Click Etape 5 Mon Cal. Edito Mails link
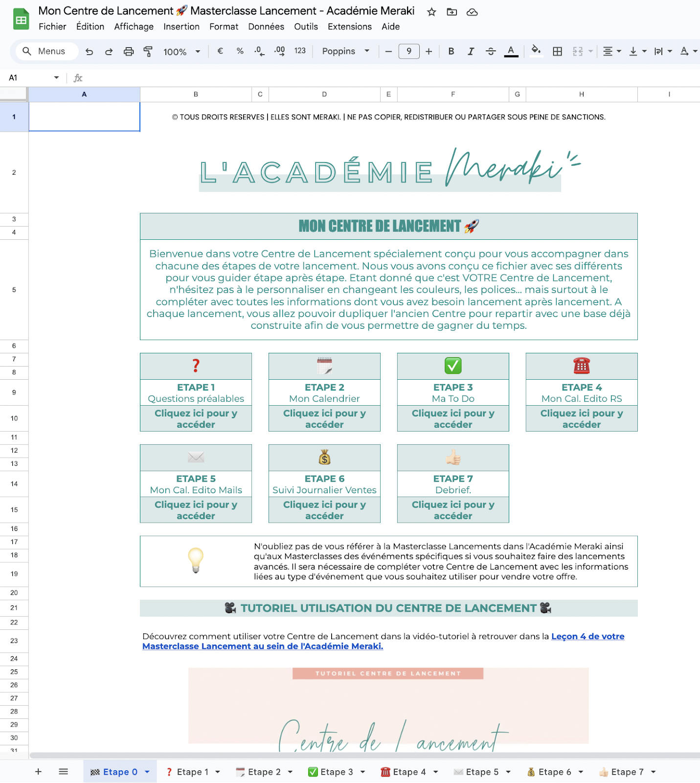700x783 pixels. click(x=196, y=510)
